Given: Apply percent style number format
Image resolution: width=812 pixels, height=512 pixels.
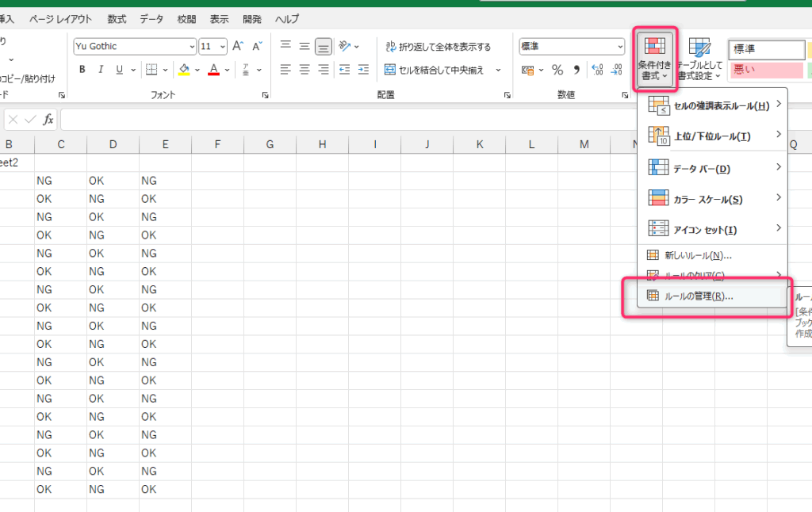Looking at the screenshot, I should [x=557, y=70].
